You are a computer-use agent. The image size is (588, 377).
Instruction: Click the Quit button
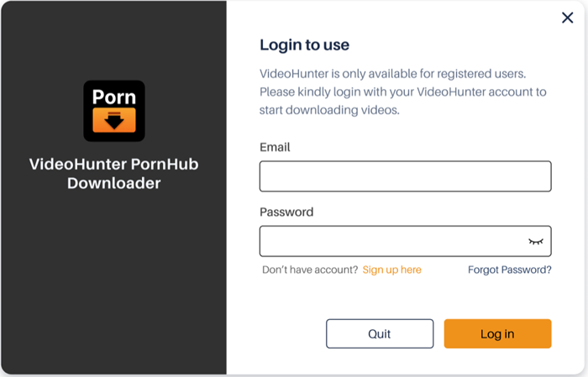(x=380, y=333)
